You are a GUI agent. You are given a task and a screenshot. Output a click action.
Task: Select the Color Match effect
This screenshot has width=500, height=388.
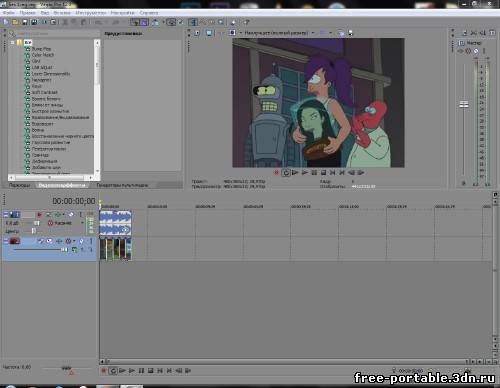pos(42,55)
